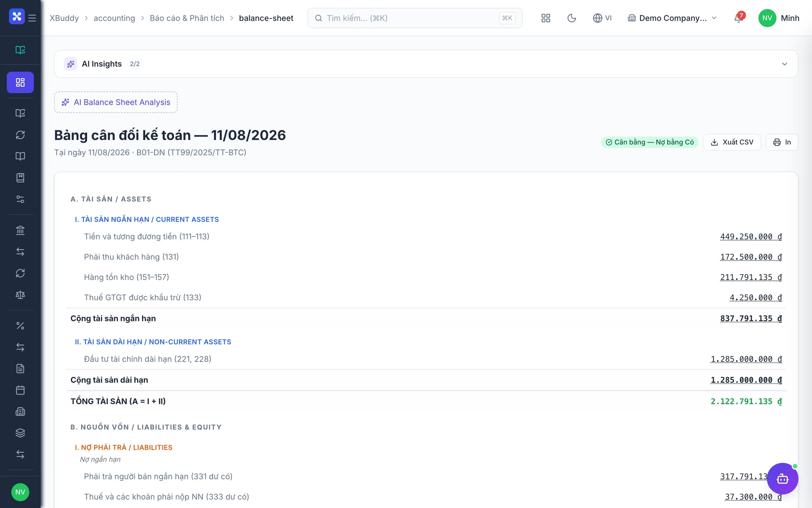The width and height of the screenshot is (812, 508).
Task: Open the sliders settings sidebar icon
Action: tap(20, 199)
